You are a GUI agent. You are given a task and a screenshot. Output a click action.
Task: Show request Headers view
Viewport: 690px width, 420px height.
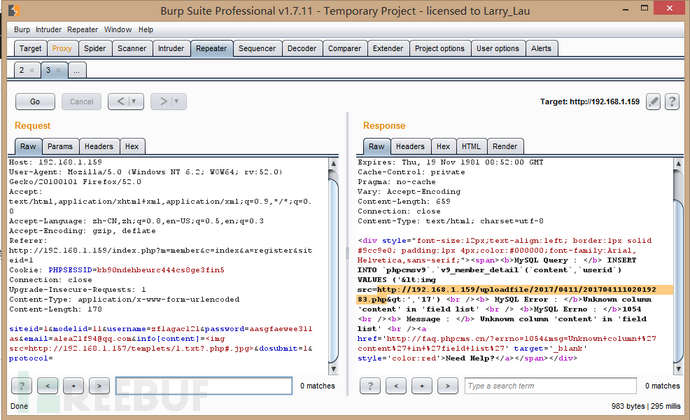tap(99, 146)
